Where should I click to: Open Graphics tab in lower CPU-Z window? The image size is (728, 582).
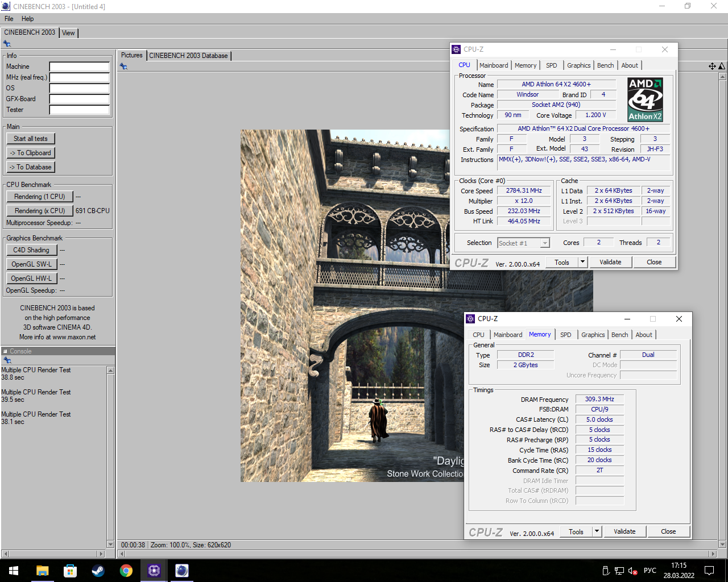tap(593, 335)
